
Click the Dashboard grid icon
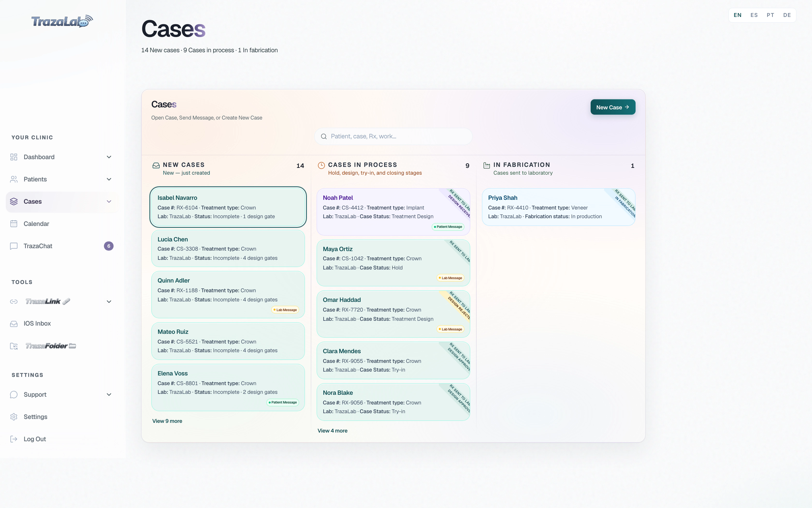coord(14,157)
